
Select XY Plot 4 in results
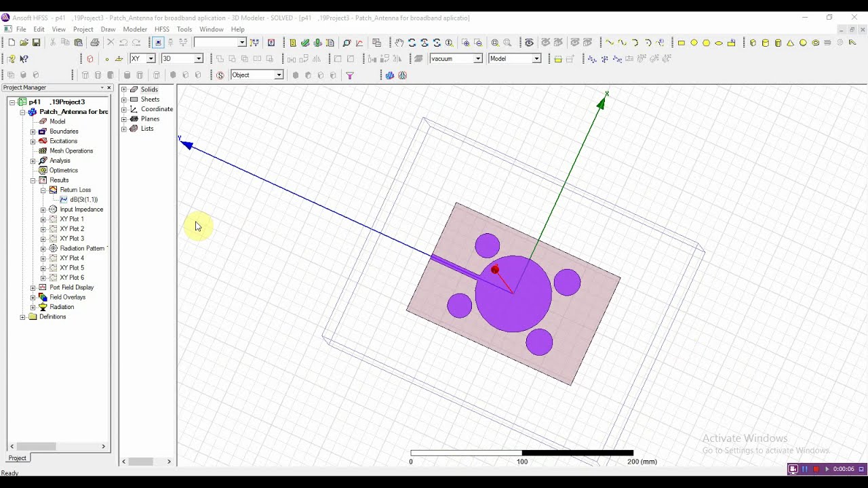72,258
